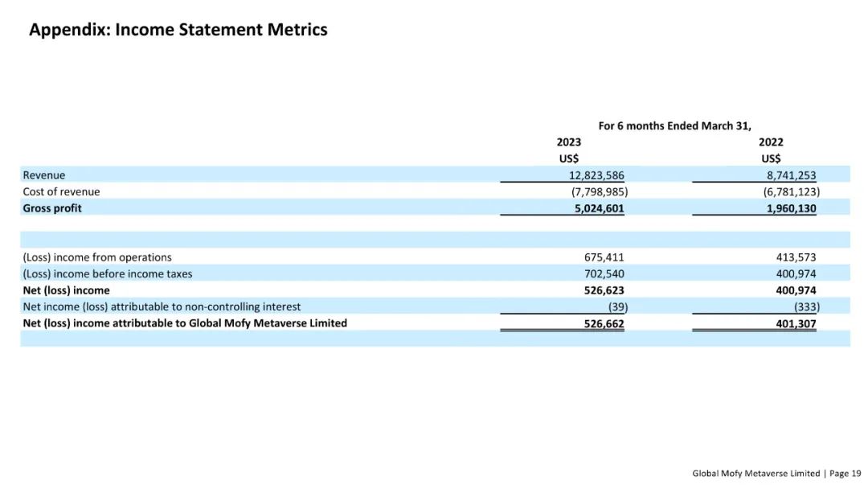Click the 2023 revenue value "12,823,586"
This screenshot has height=489, width=868.
[x=596, y=175]
